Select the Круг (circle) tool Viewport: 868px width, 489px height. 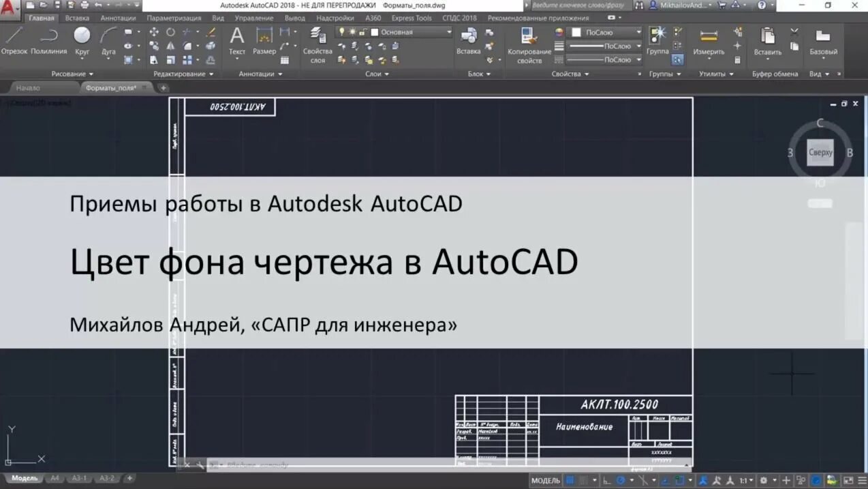click(82, 41)
